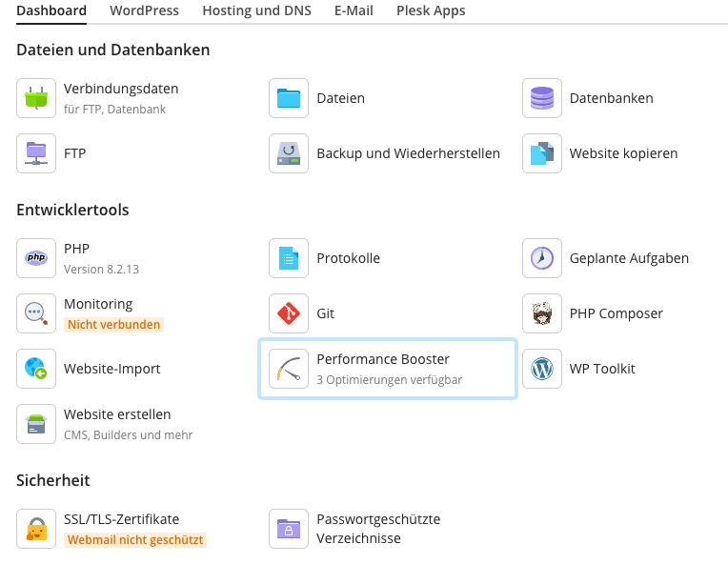The image size is (728, 564).
Task: Switch to the WordPress tab
Action: (x=145, y=10)
